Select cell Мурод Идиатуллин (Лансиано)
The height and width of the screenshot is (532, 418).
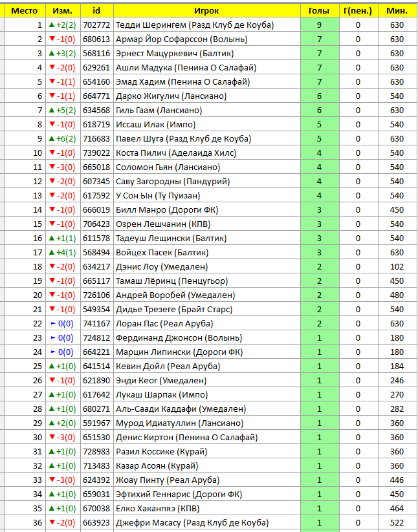coord(207,424)
